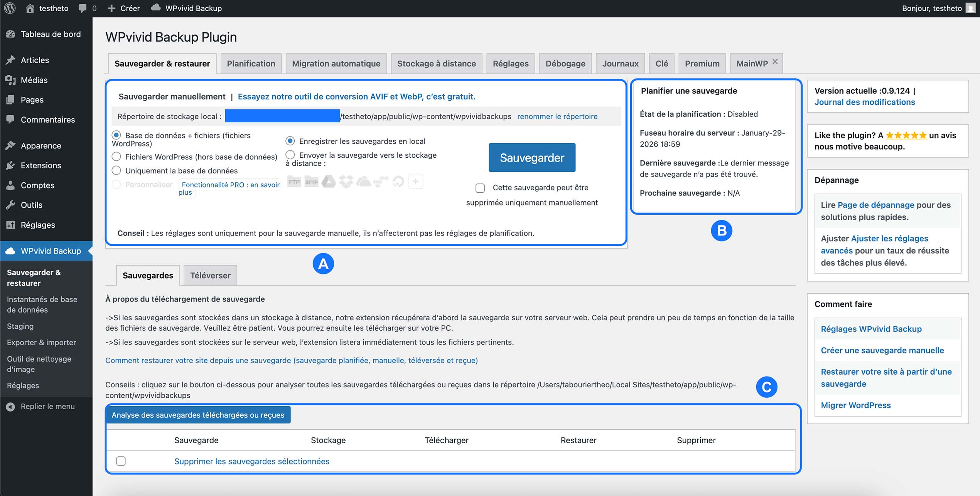Viewport: 980px width, 496px height.
Task: Click the 'renommer le répertoire' link
Action: pos(557,116)
